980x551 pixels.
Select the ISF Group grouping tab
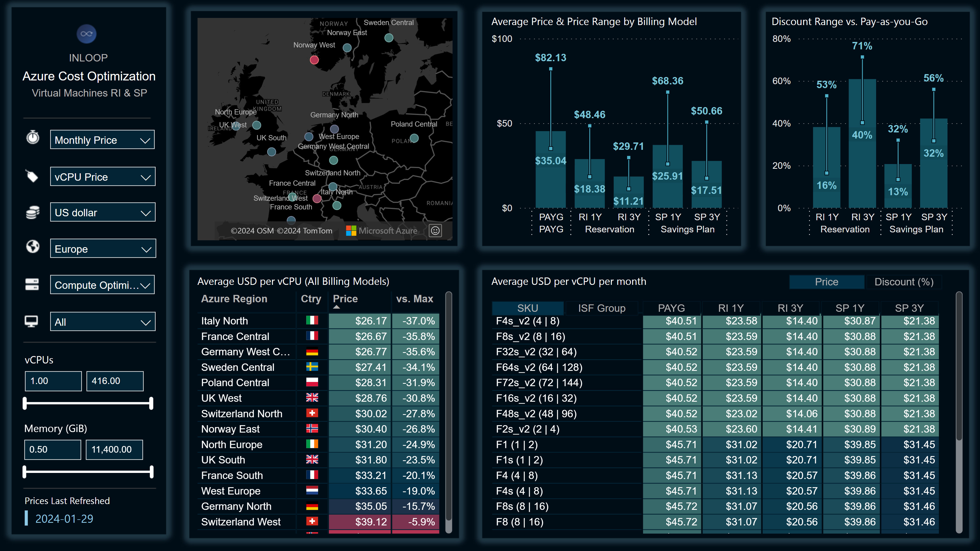[602, 308]
